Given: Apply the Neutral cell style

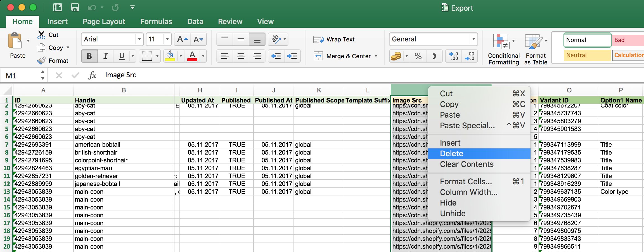Looking at the screenshot, I should [x=587, y=55].
